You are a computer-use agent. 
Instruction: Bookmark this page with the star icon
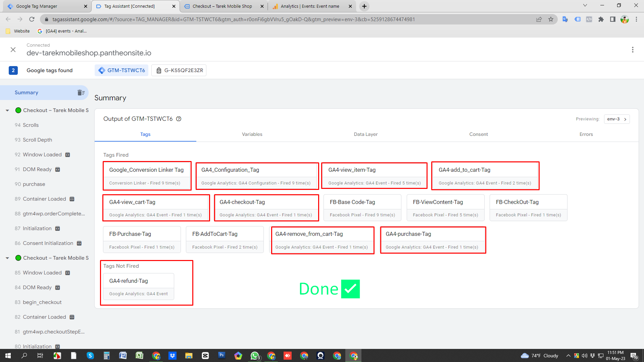click(x=551, y=19)
